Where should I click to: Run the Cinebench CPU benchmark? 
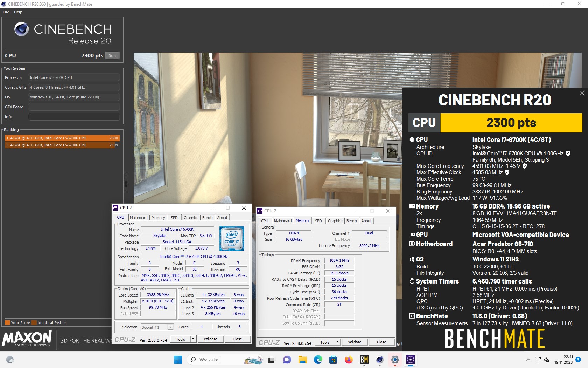[x=112, y=56]
